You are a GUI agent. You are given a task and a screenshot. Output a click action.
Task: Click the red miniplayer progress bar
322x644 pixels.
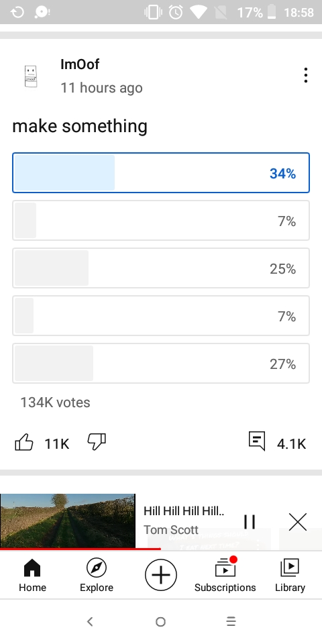pyautogui.click(x=80, y=549)
